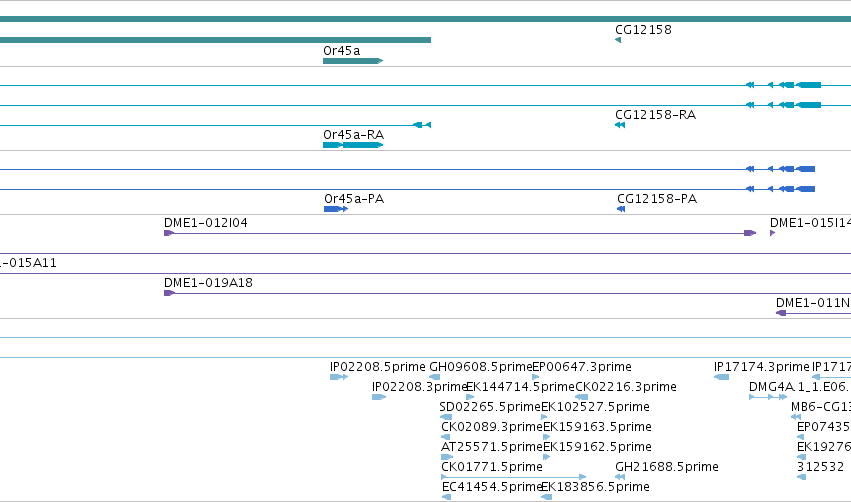Open the EC41454.5prime label
Viewport: 851px width, 502px height.
pyautogui.click(x=493, y=487)
